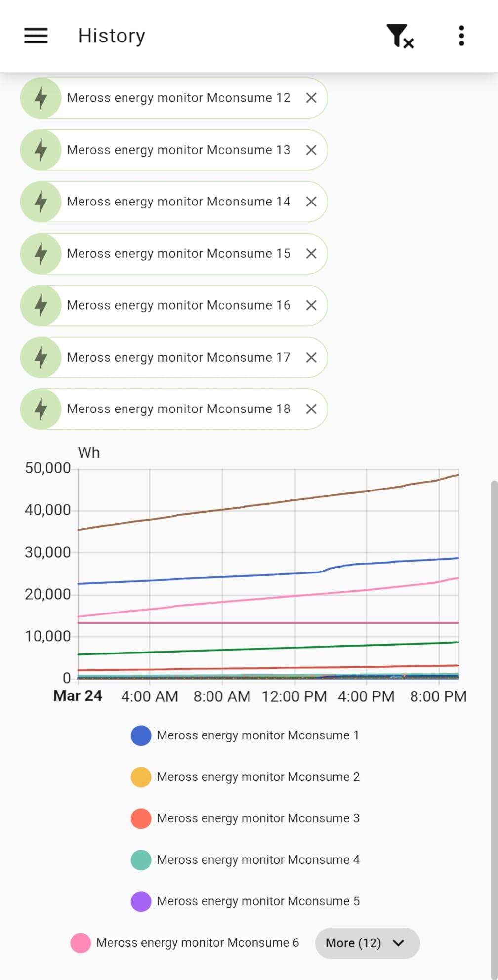The height and width of the screenshot is (980, 498).
Task: Click the Wh unit label
Action: pos(89,452)
